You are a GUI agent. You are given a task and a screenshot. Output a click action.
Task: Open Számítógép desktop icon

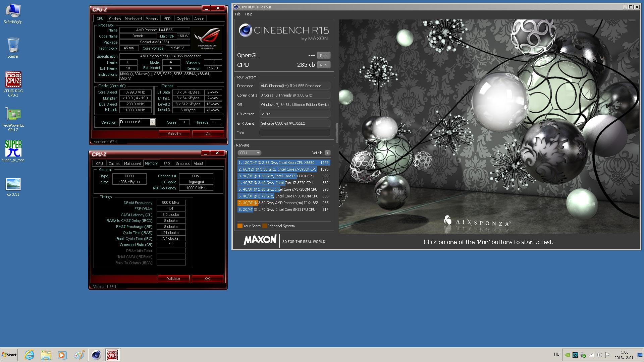click(x=13, y=14)
